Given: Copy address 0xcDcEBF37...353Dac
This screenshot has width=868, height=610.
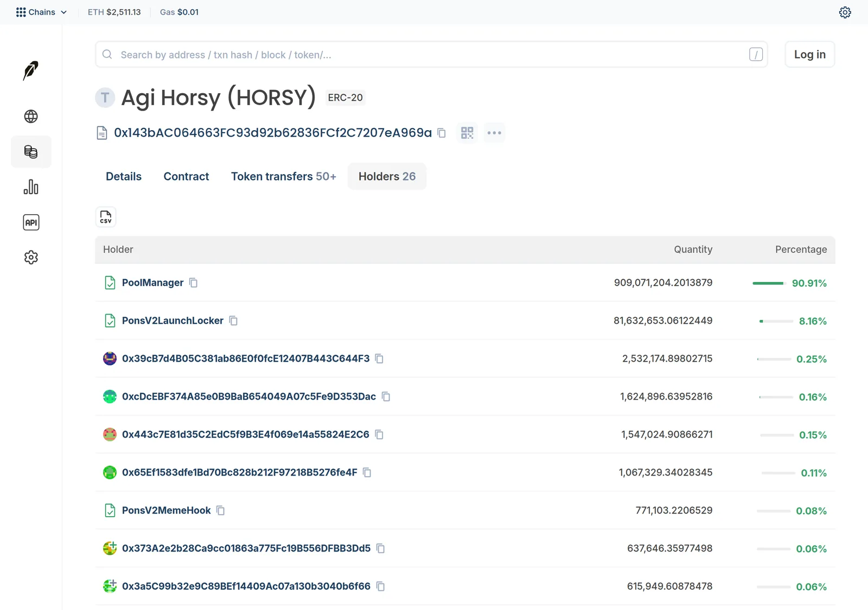Looking at the screenshot, I should click(386, 396).
